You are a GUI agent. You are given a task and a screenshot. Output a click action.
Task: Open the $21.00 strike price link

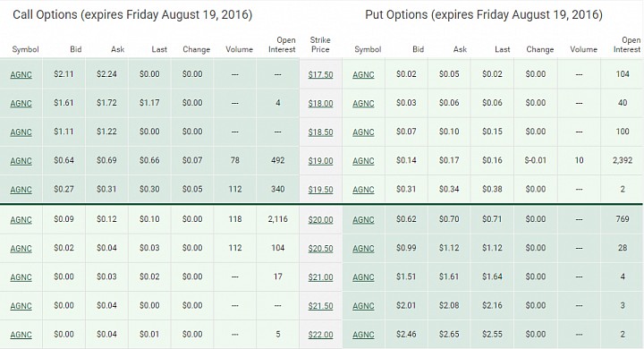pyautogui.click(x=320, y=277)
